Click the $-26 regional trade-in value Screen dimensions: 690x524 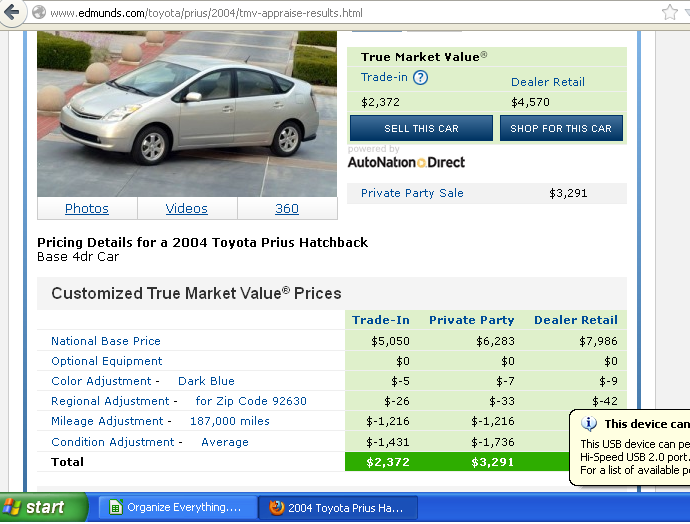coord(396,401)
